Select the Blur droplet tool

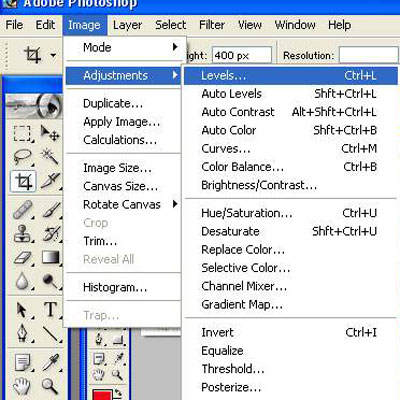click(23, 281)
